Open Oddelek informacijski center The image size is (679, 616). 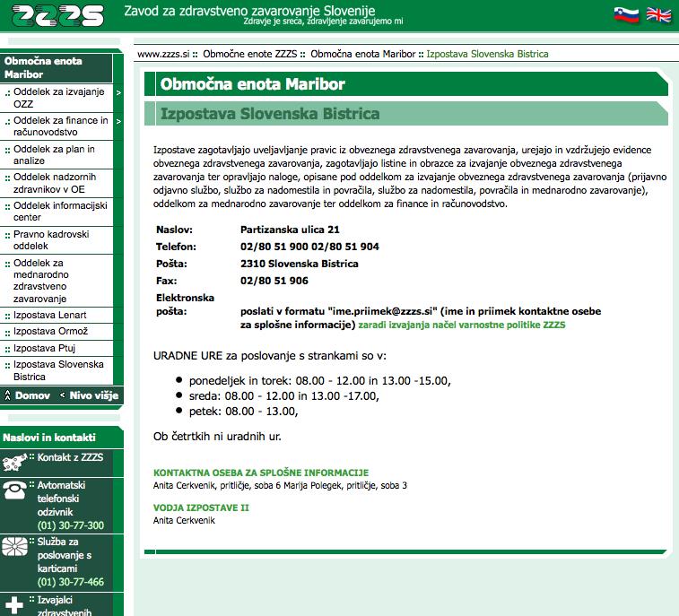tap(60, 212)
